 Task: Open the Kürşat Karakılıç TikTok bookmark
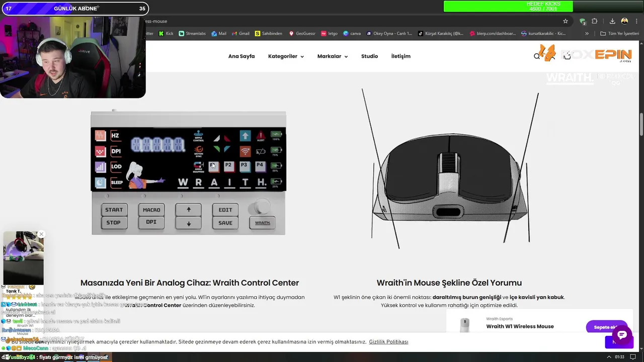[x=441, y=34]
